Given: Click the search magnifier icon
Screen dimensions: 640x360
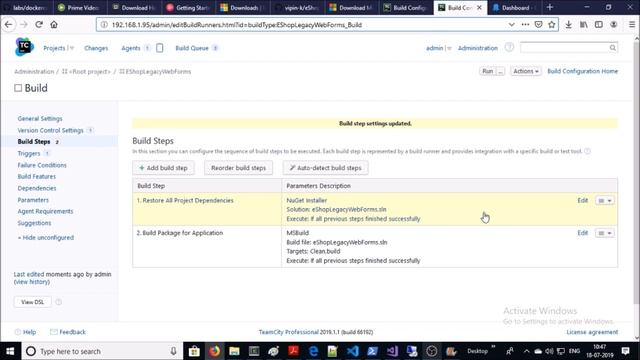Looking at the screenshot, I should point(613,48).
